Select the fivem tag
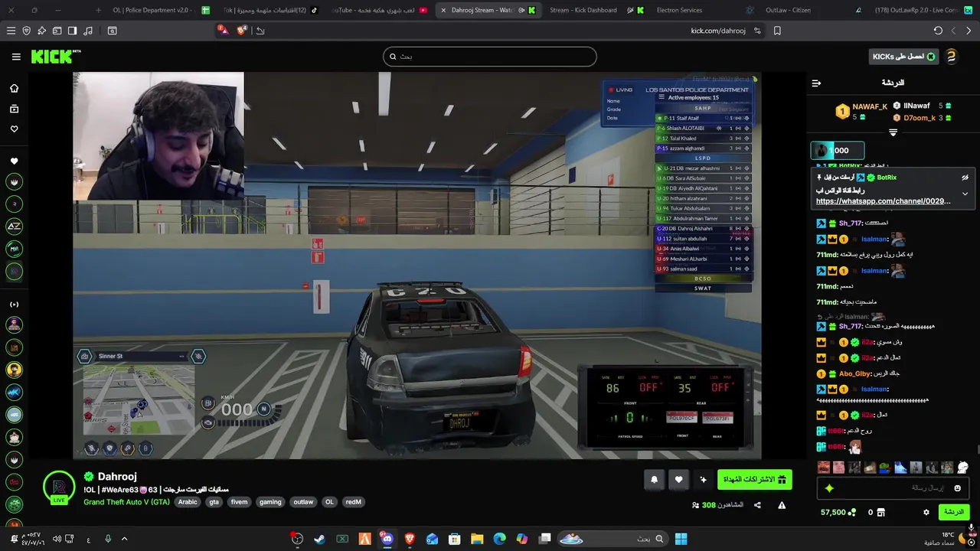The height and width of the screenshot is (551, 980). (239, 502)
